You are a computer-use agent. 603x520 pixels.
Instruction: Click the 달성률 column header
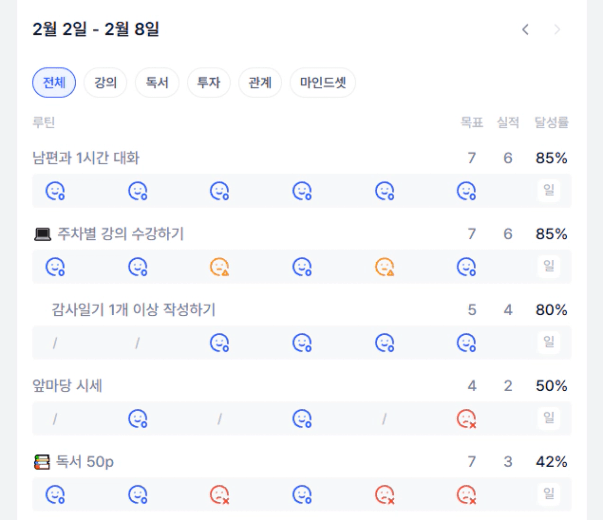[x=551, y=123]
